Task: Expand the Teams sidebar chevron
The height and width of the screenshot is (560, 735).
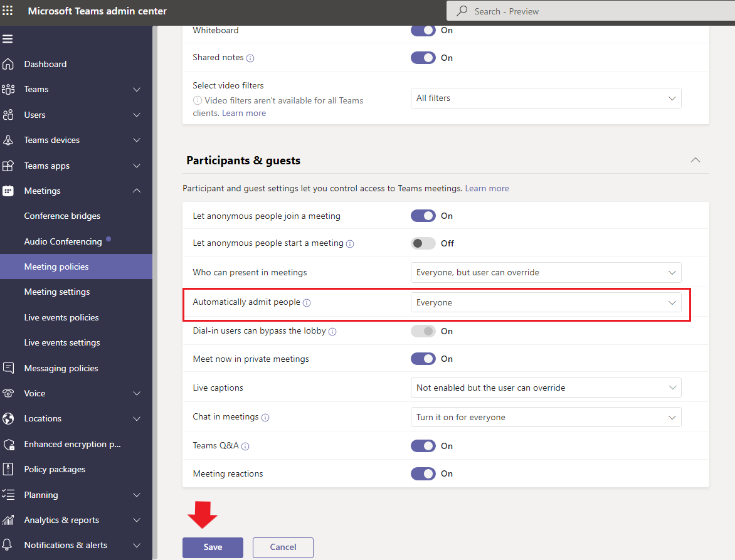Action: pyautogui.click(x=137, y=90)
